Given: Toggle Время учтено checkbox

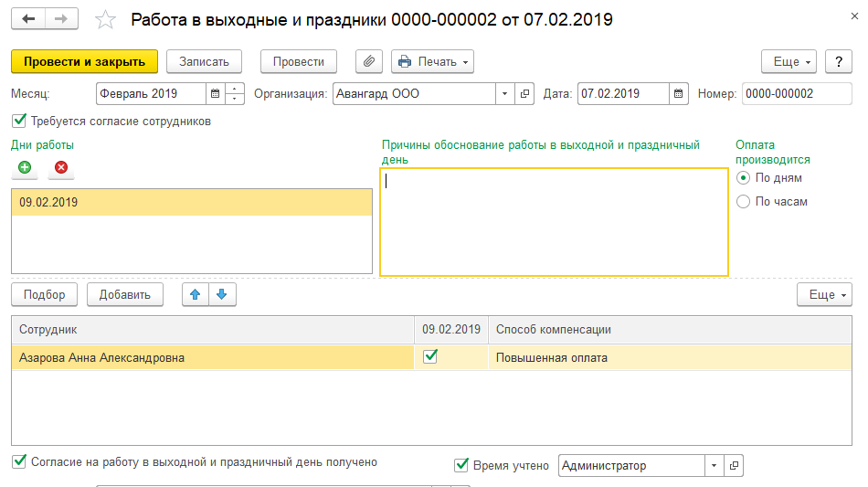Looking at the screenshot, I should click(x=461, y=465).
